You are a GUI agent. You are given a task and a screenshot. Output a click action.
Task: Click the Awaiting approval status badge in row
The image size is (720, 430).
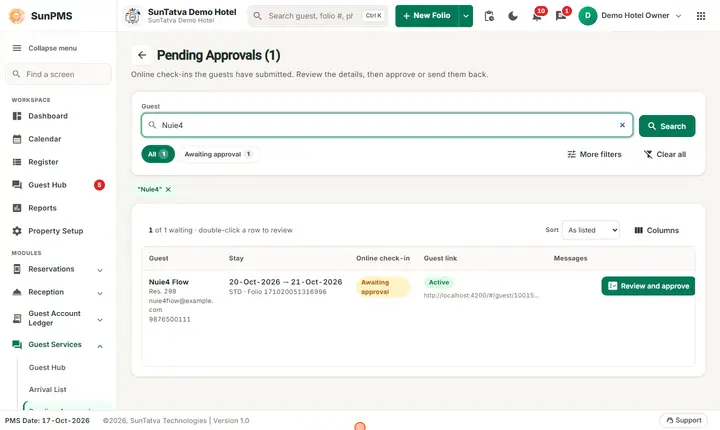[x=382, y=287]
